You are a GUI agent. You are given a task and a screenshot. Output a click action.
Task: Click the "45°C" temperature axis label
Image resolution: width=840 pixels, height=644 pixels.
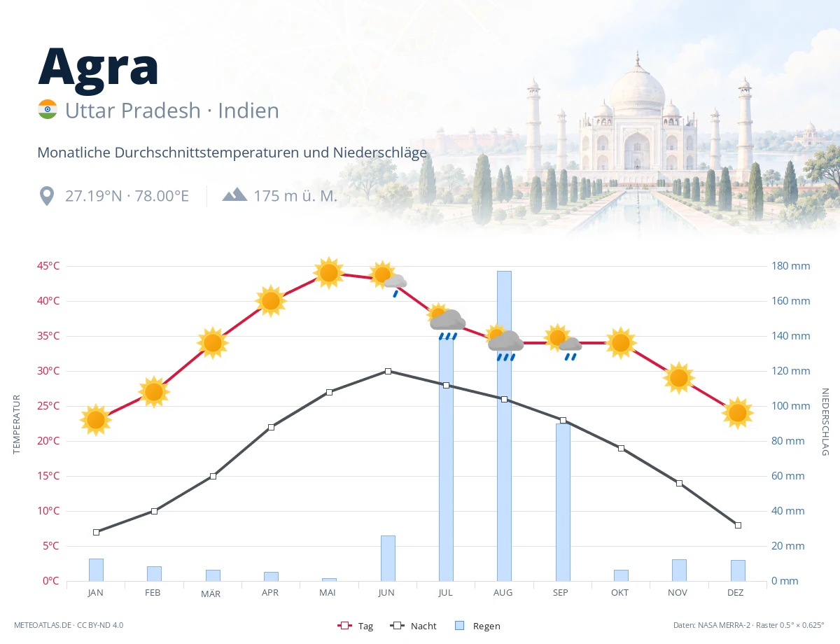pos(48,266)
